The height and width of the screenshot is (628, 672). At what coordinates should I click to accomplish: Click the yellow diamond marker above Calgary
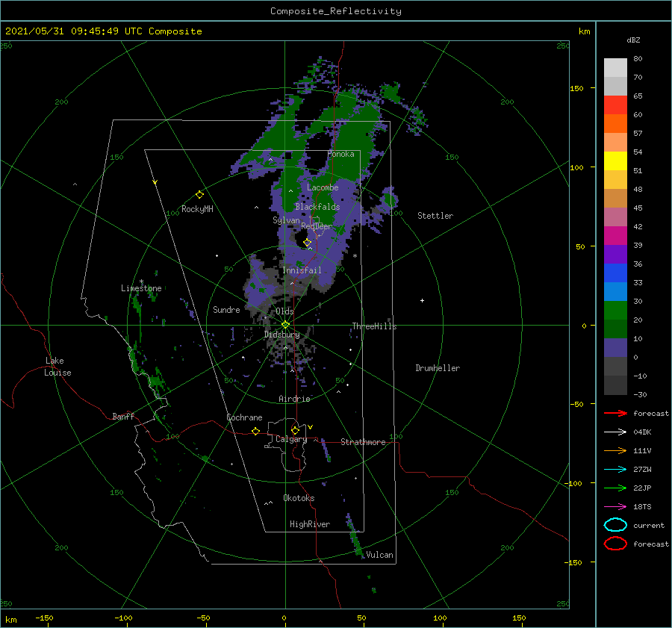[295, 430]
